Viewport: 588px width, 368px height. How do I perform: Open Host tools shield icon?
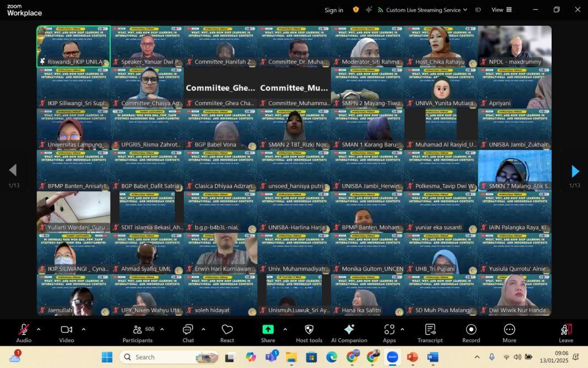click(309, 333)
